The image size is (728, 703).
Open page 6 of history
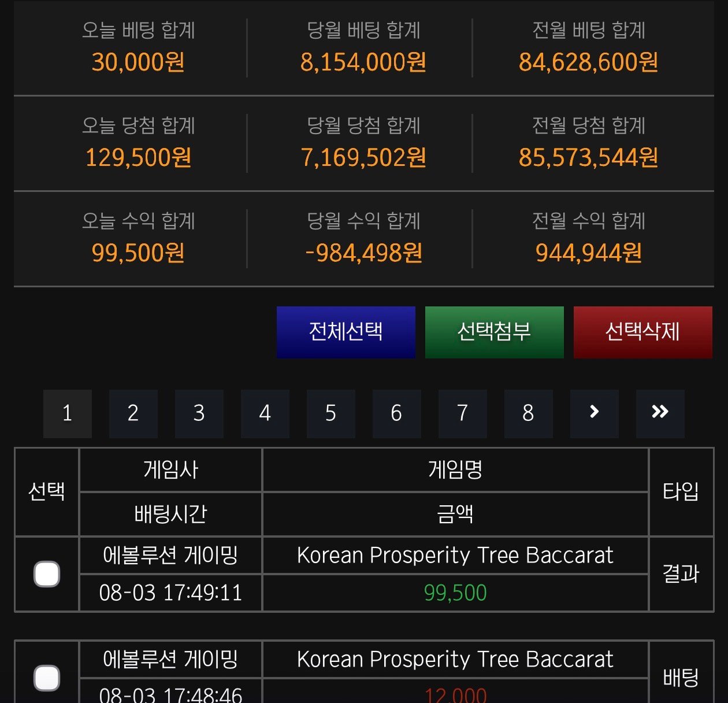tap(396, 413)
